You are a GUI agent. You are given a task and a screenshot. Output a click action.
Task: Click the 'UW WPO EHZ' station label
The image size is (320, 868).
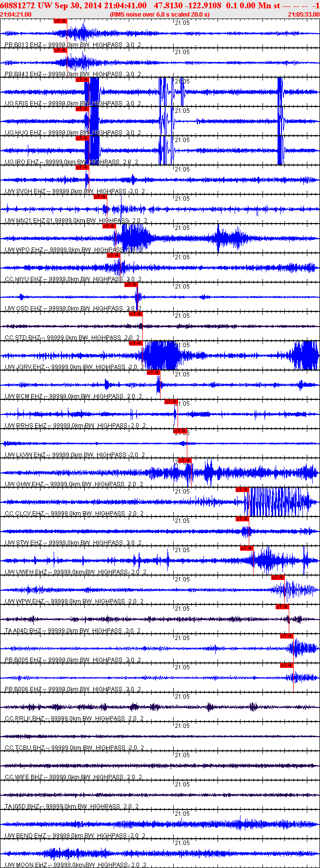(24, 250)
